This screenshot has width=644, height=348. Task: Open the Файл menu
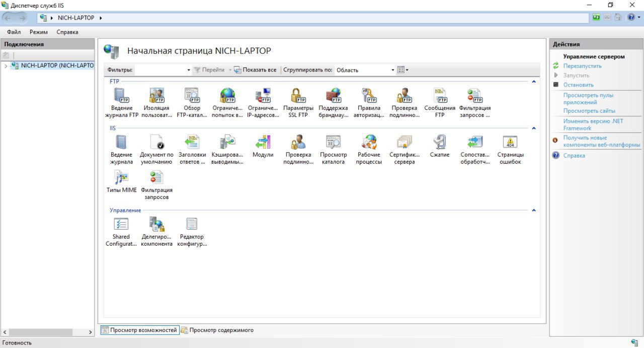[x=14, y=32]
